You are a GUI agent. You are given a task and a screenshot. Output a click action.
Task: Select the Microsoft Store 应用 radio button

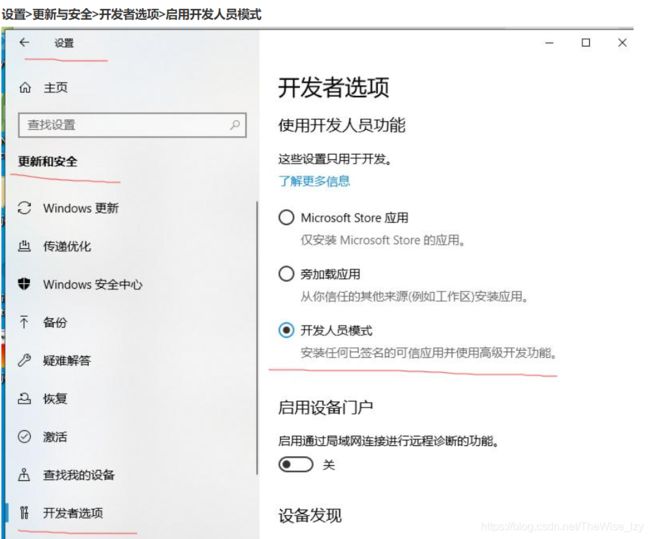click(286, 217)
